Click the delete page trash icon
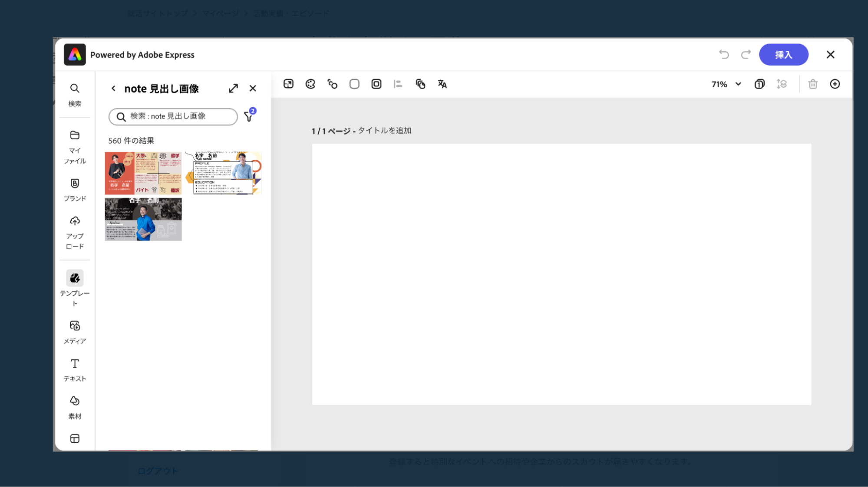This screenshot has width=868, height=487. (813, 84)
